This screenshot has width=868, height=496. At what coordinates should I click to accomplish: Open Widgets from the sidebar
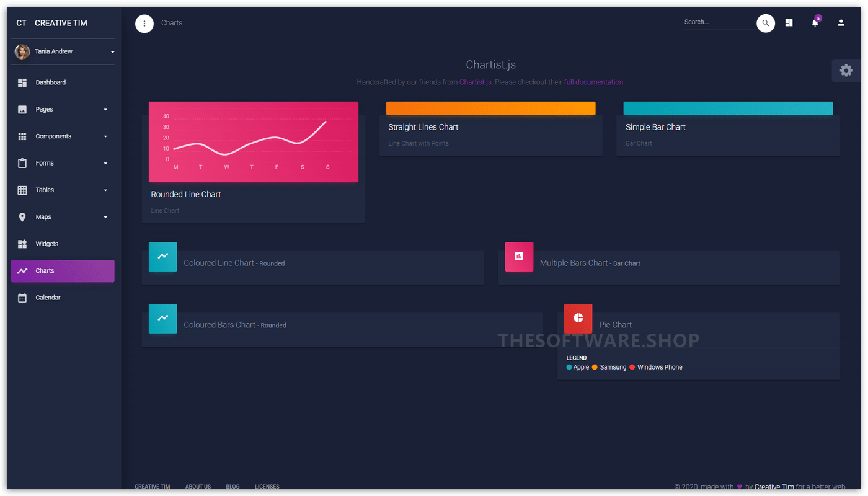pos(47,244)
